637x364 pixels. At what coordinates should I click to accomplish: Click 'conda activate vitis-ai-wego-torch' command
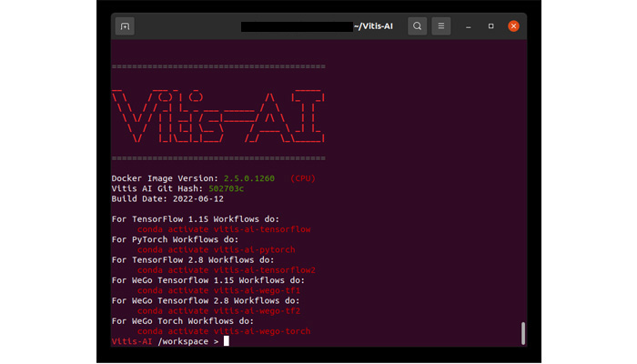[x=224, y=331]
